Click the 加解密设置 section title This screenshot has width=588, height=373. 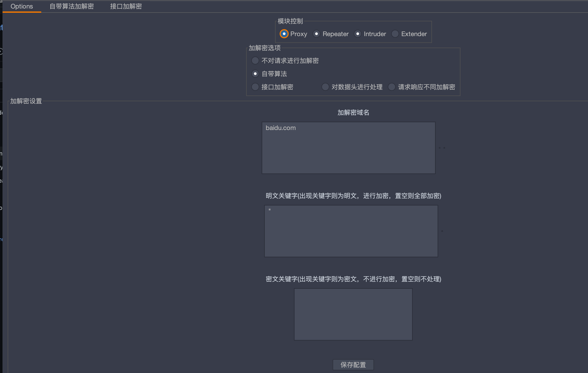26,101
